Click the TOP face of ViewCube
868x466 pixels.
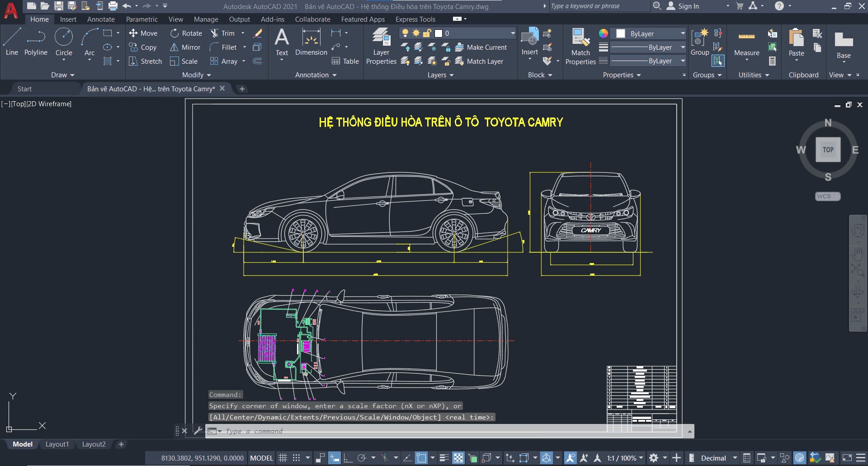[x=828, y=150]
